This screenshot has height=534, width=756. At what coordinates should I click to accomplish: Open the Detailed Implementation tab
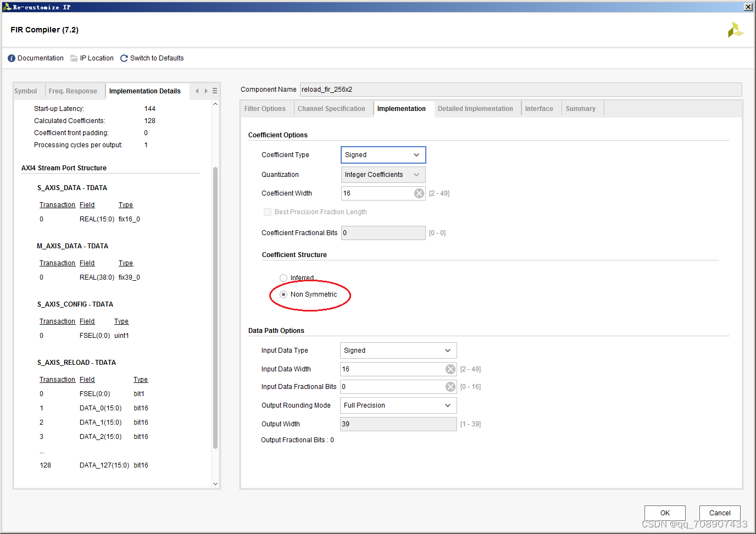[475, 109]
